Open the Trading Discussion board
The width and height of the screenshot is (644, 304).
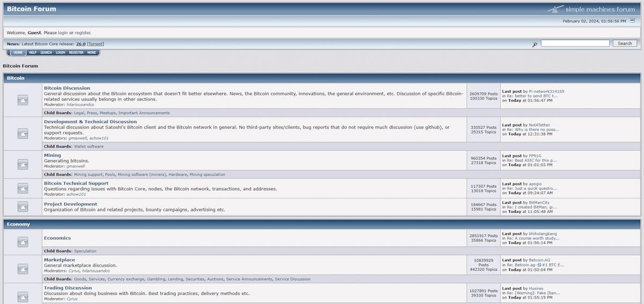pyautogui.click(x=68, y=288)
